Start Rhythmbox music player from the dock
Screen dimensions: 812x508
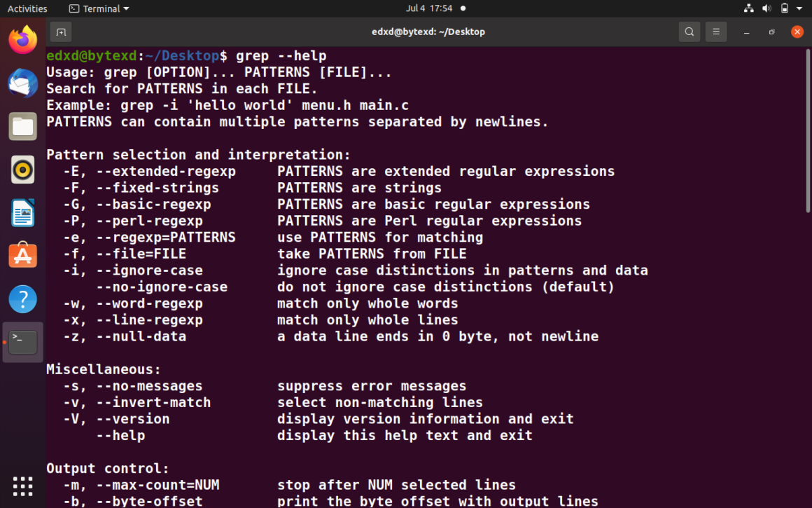[22, 169]
